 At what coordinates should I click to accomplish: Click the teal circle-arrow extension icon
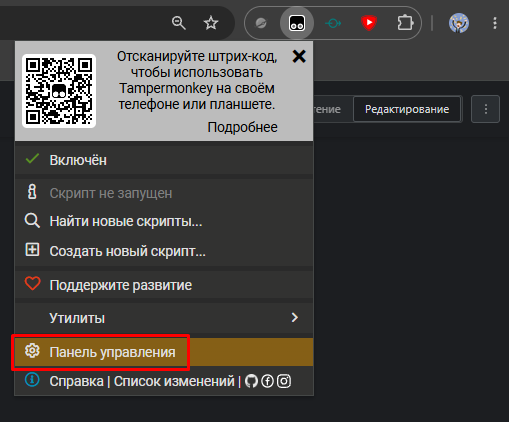333,23
